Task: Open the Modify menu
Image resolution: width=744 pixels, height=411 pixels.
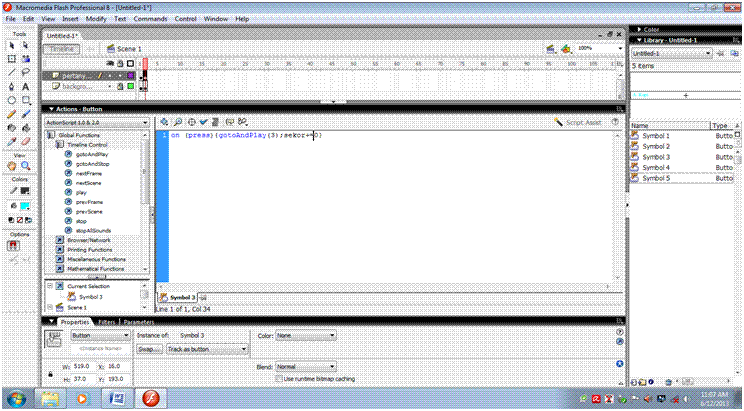Action: click(96, 19)
